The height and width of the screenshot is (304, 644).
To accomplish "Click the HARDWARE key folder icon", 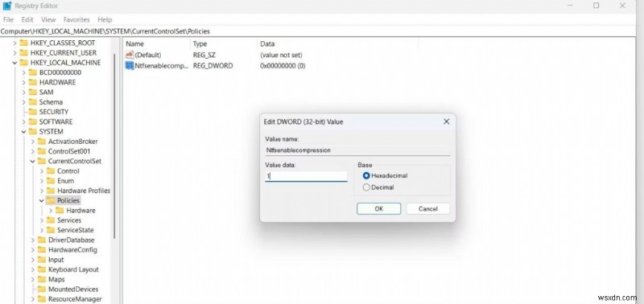I will [33, 82].
